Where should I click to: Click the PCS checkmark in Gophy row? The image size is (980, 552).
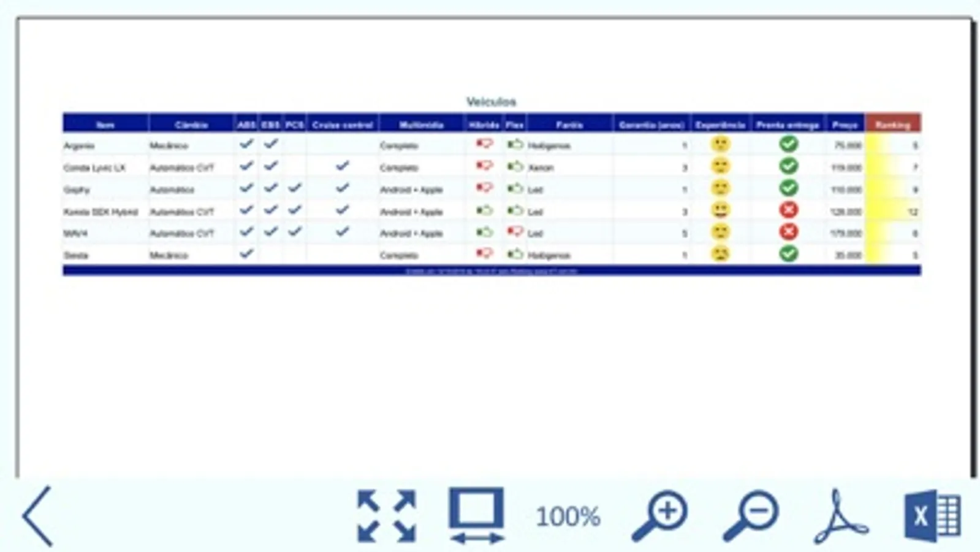point(295,188)
